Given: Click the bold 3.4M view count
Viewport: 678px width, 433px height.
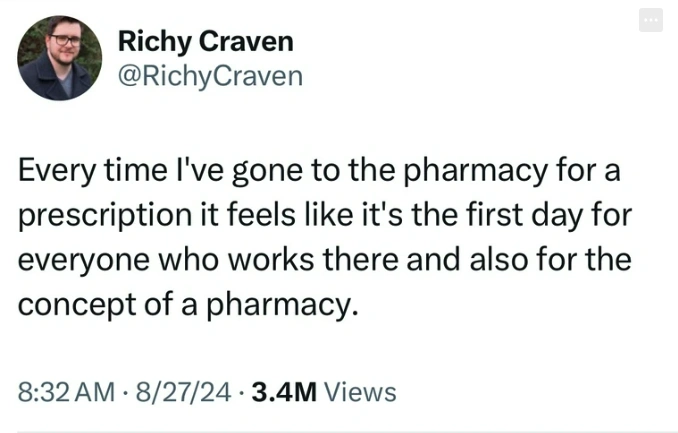Looking at the screenshot, I should [x=284, y=392].
